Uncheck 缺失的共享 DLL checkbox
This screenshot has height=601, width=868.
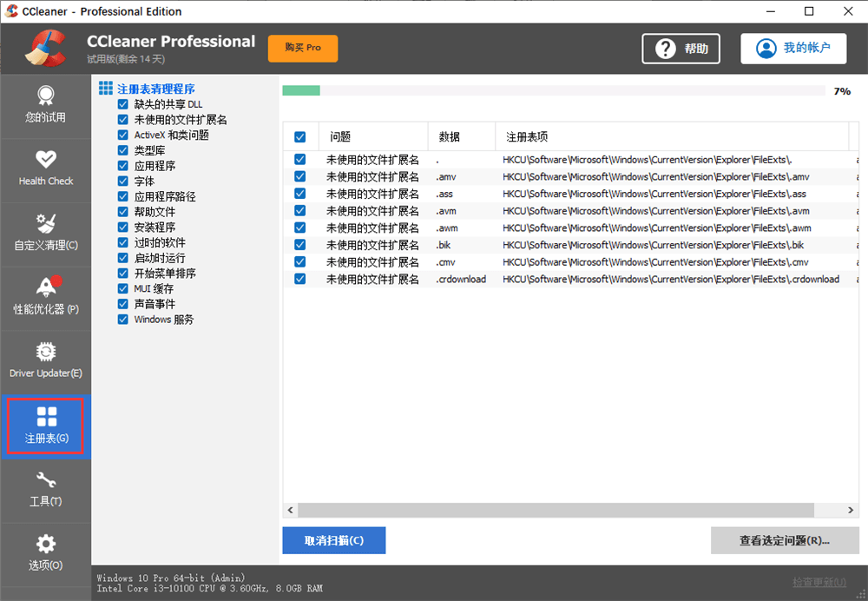(123, 104)
